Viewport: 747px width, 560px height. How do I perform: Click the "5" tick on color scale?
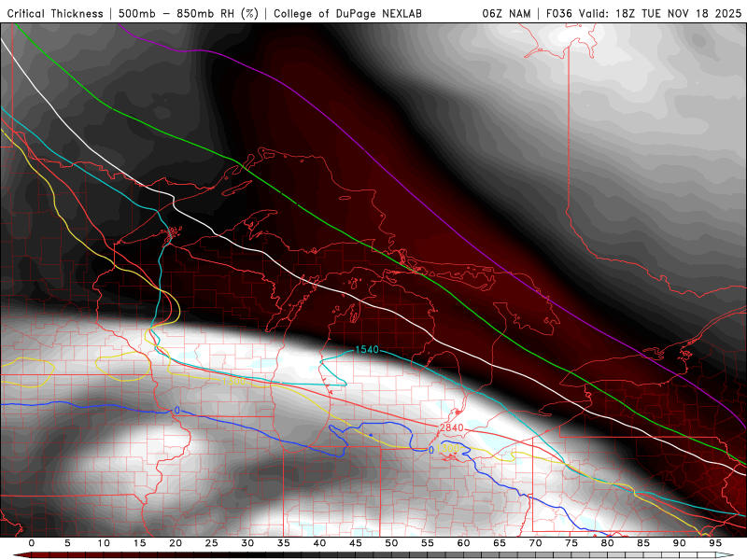pyautogui.click(x=67, y=543)
